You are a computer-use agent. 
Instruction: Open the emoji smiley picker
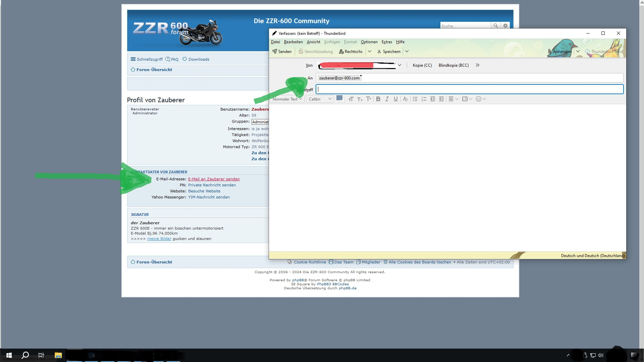tap(479, 99)
